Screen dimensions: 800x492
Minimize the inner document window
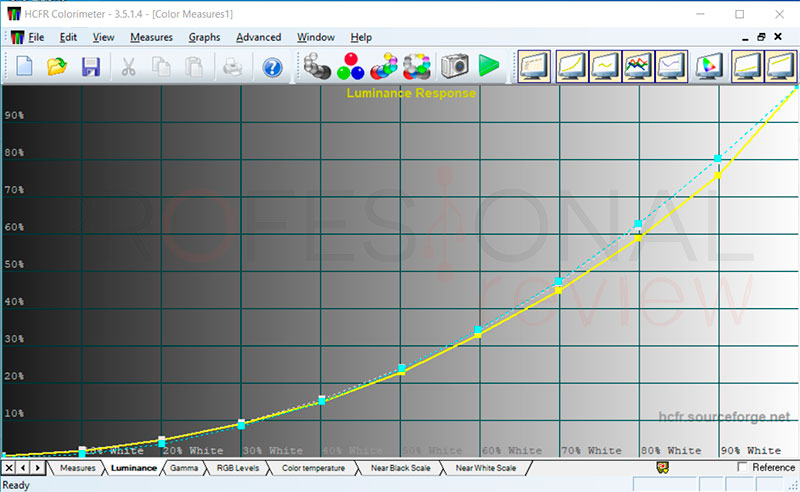point(745,37)
